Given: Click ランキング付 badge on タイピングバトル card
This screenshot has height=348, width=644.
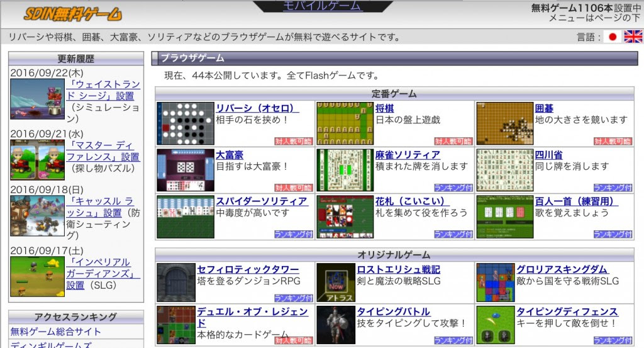Looking at the screenshot, I should [453, 340].
